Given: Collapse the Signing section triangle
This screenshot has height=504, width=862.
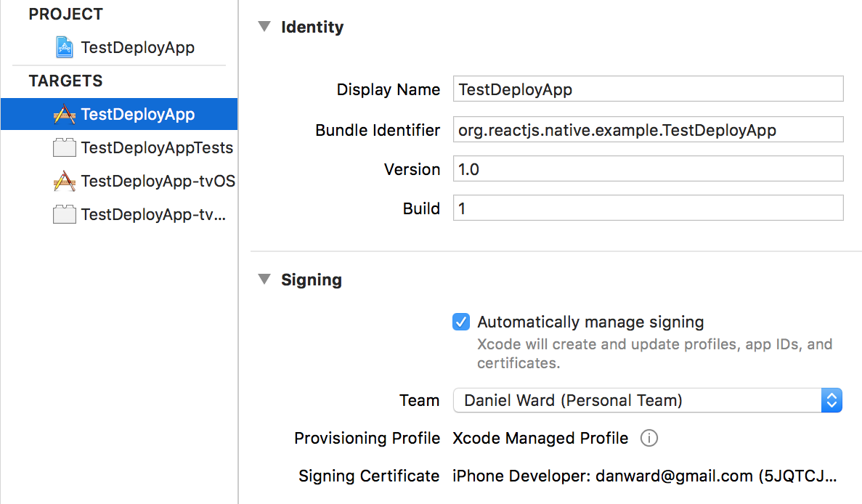Looking at the screenshot, I should coord(263,280).
